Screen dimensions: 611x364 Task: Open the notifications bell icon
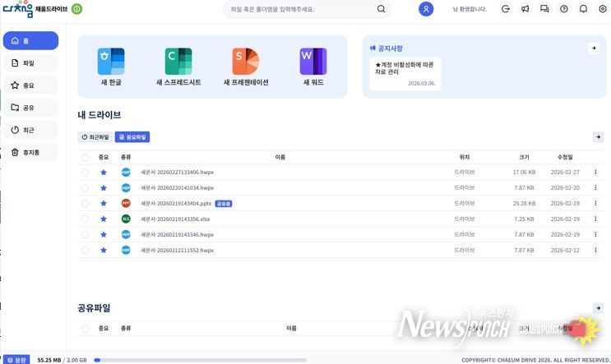click(x=583, y=9)
